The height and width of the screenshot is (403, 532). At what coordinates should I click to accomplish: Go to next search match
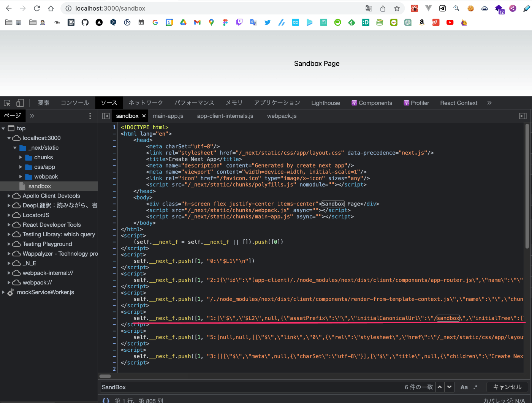click(450, 387)
